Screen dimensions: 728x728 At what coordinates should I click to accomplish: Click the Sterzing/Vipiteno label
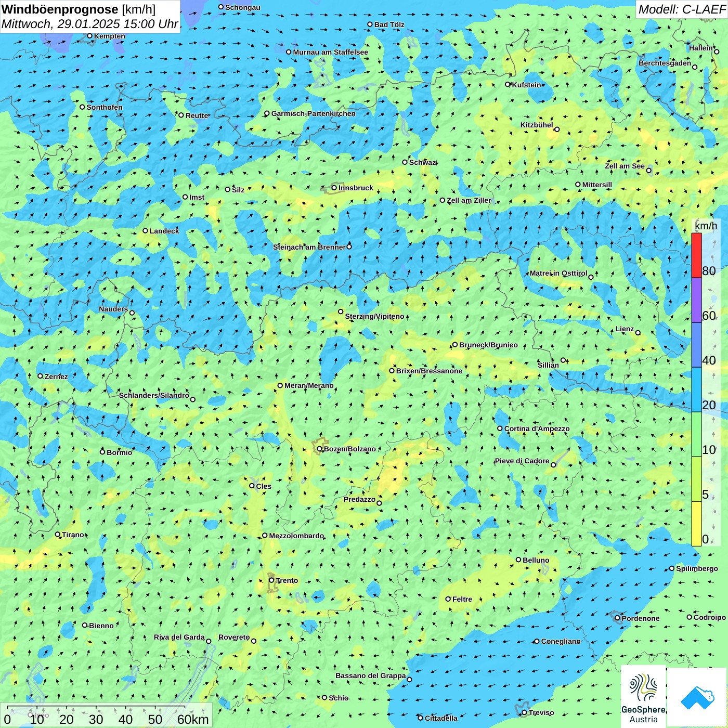[x=374, y=316]
